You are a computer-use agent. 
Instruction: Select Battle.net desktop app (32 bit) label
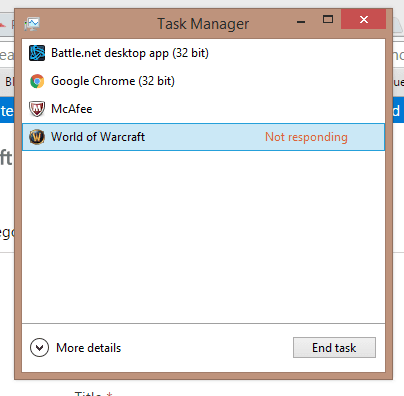[130, 53]
